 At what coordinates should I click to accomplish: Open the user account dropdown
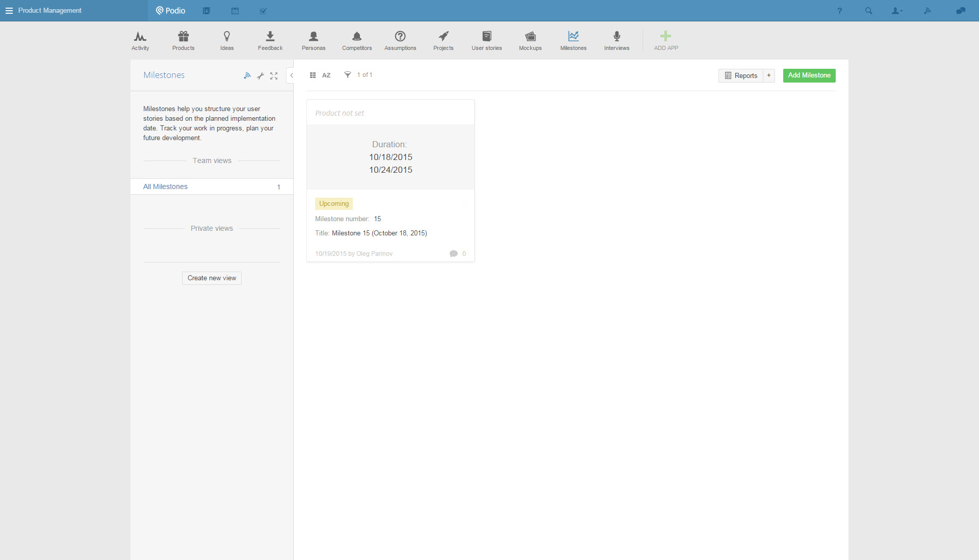(896, 11)
